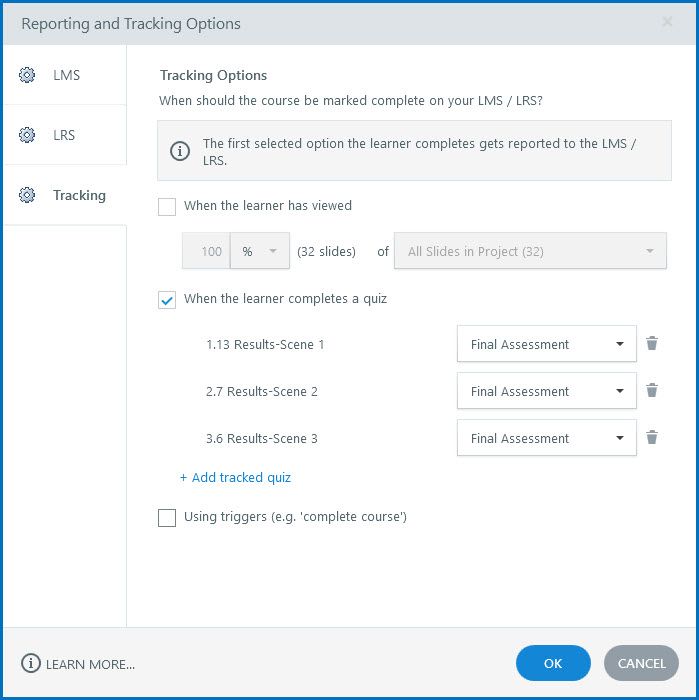Delete the 2.7 Results-Scene 2 tracked quiz
699x700 pixels.
pos(652,391)
